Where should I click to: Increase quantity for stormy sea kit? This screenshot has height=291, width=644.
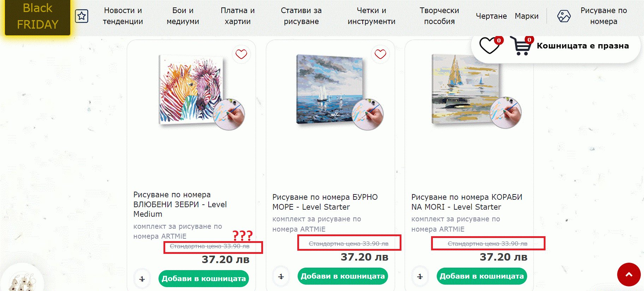coord(281,277)
